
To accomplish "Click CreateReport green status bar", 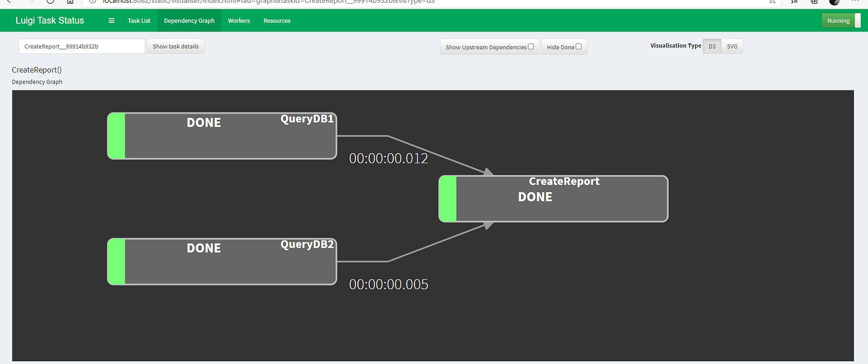I will pyautogui.click(x=448, y=199).
